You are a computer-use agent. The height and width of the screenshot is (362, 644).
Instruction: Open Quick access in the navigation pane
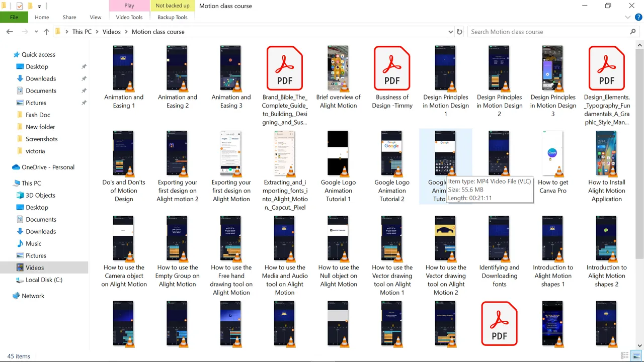click(x=38, y=54)
